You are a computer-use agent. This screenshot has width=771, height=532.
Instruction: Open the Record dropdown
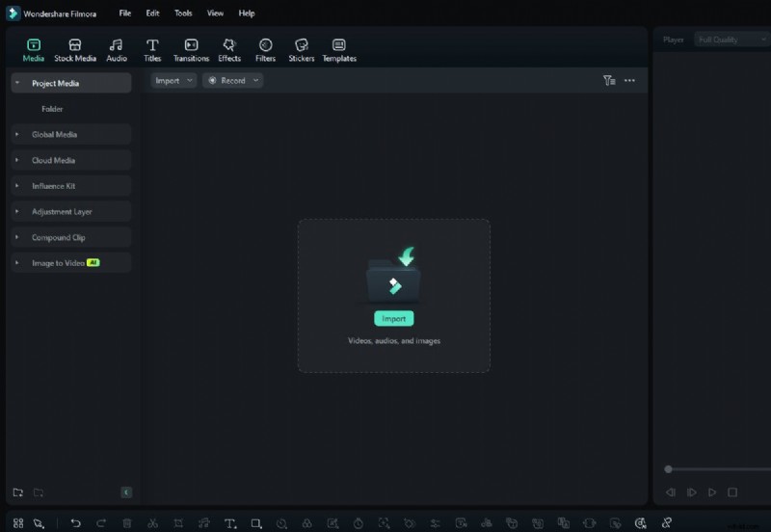coord(233,81)
